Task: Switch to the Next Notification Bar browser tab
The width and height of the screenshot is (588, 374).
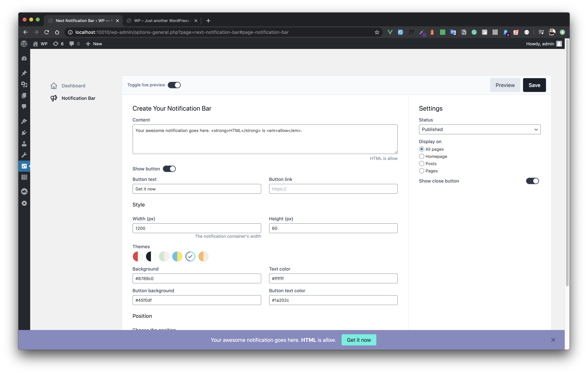Action: (83, 21)
